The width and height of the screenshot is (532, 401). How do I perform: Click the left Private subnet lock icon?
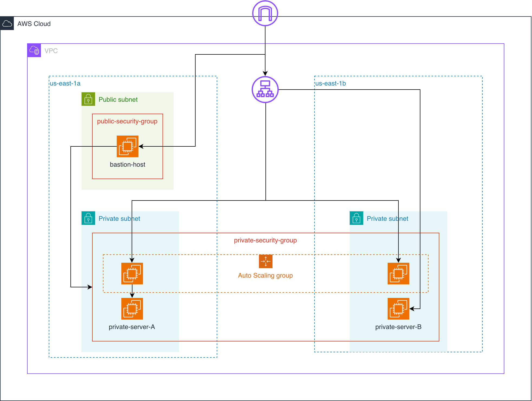[x=88, y=218]
